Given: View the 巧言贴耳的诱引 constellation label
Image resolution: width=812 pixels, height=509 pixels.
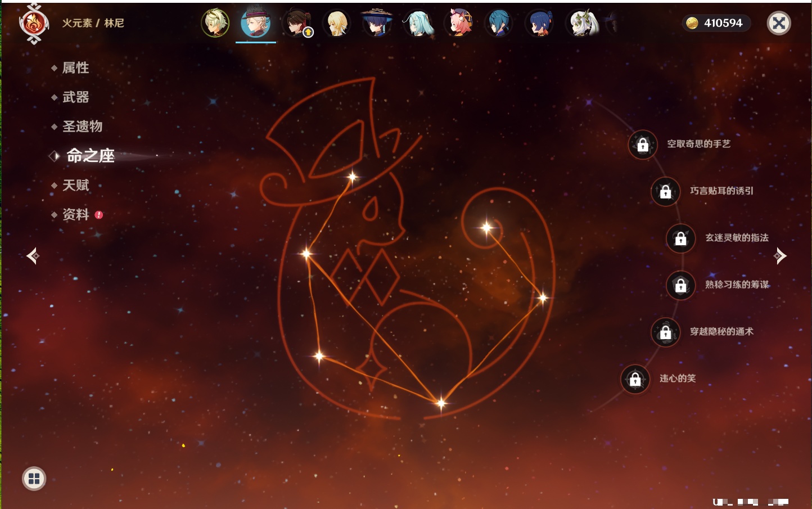Looking at the screenshot, I should click(x=721, y=191).
